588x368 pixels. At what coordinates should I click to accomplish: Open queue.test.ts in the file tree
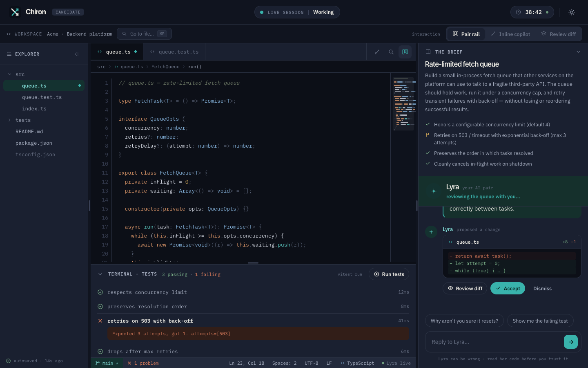click(44, 97)
